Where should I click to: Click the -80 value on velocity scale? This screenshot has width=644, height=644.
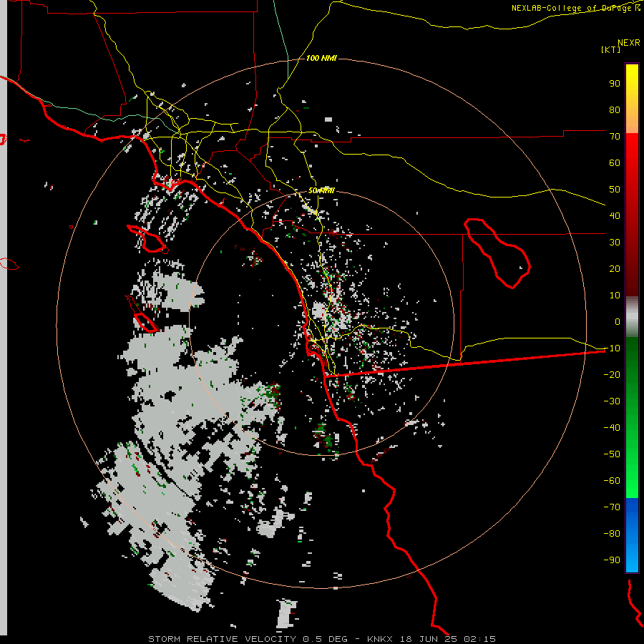[612, 534]
